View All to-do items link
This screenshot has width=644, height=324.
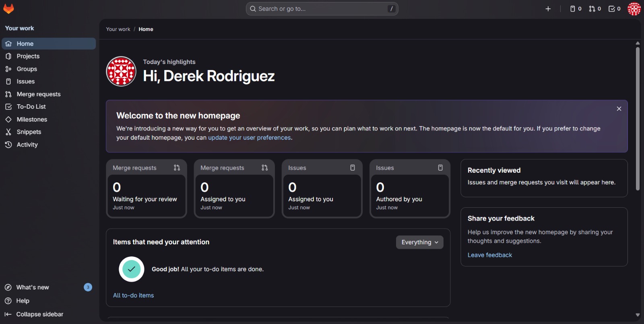[x=133, y=295]
